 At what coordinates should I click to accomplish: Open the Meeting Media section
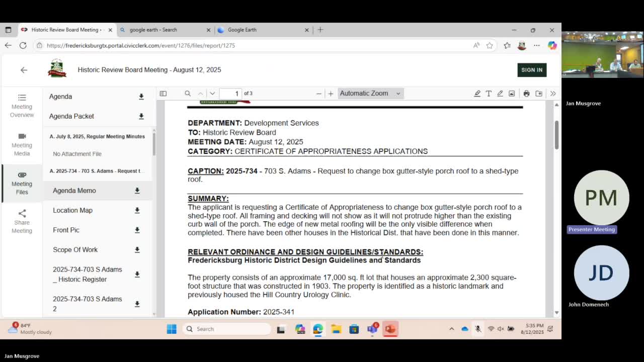[x=22, y=145]
